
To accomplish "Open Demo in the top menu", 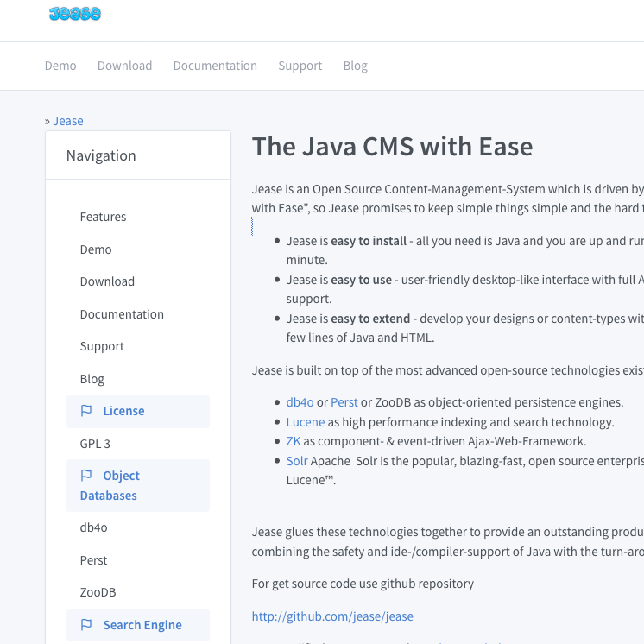I will 60,66.
